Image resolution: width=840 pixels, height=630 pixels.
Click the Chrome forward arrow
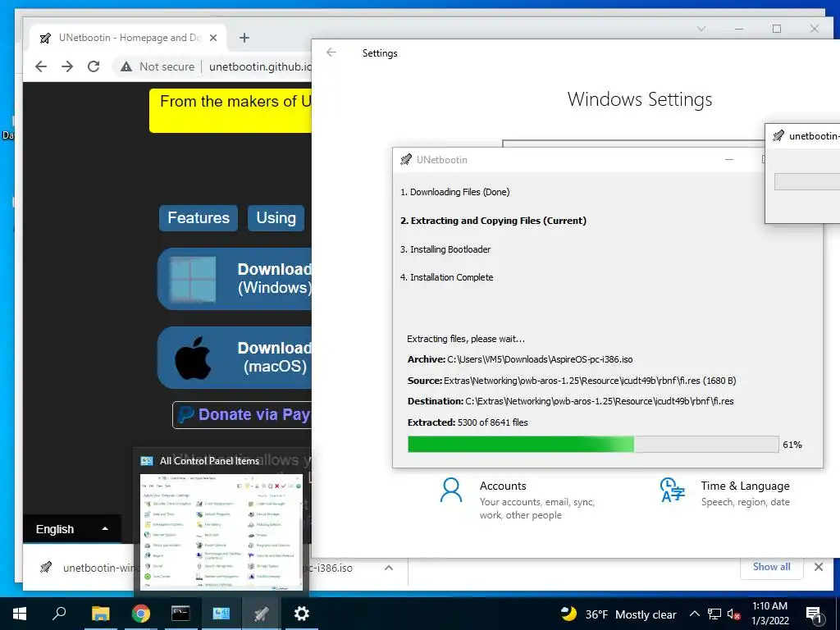pyautogui.click(x=67, y=66)
